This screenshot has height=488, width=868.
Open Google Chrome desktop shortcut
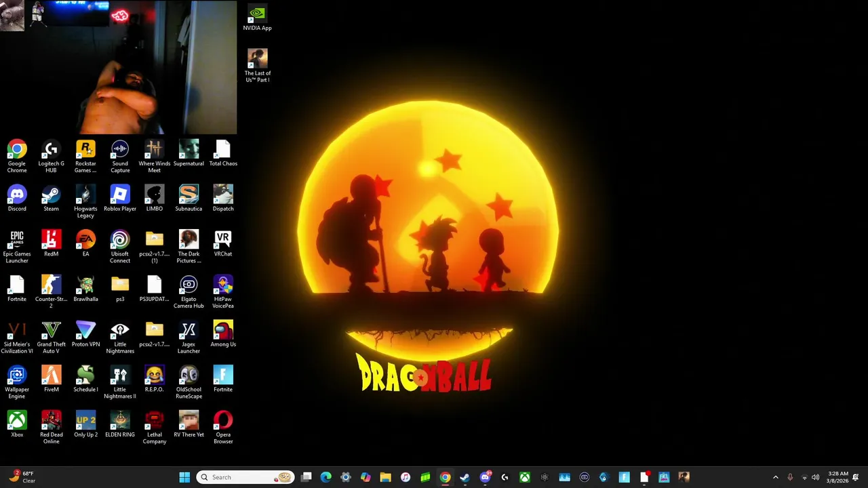17,156
